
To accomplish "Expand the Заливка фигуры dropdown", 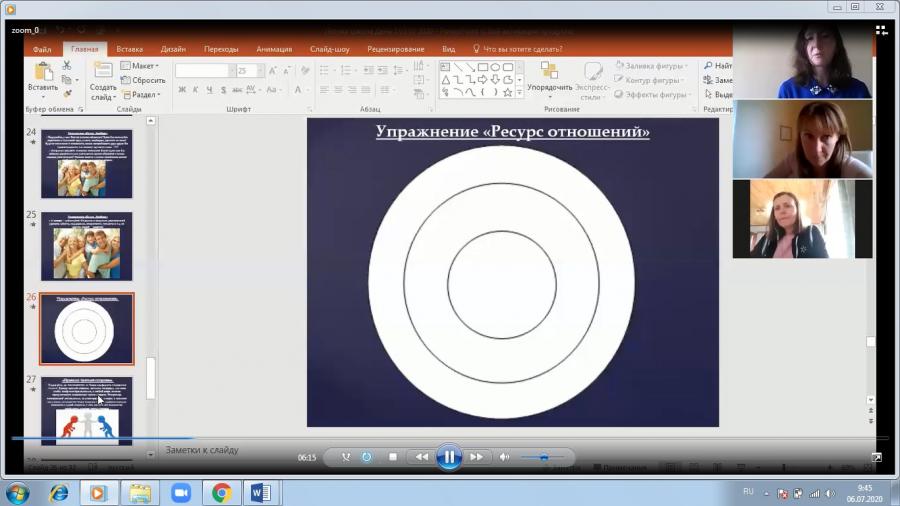I will tap(651, 66).
